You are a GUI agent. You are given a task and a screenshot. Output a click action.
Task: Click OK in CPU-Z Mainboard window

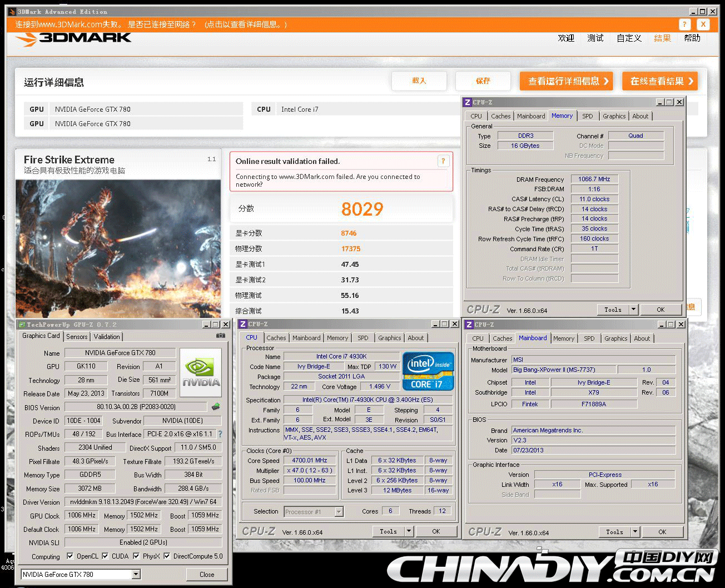tap(662, 532)
